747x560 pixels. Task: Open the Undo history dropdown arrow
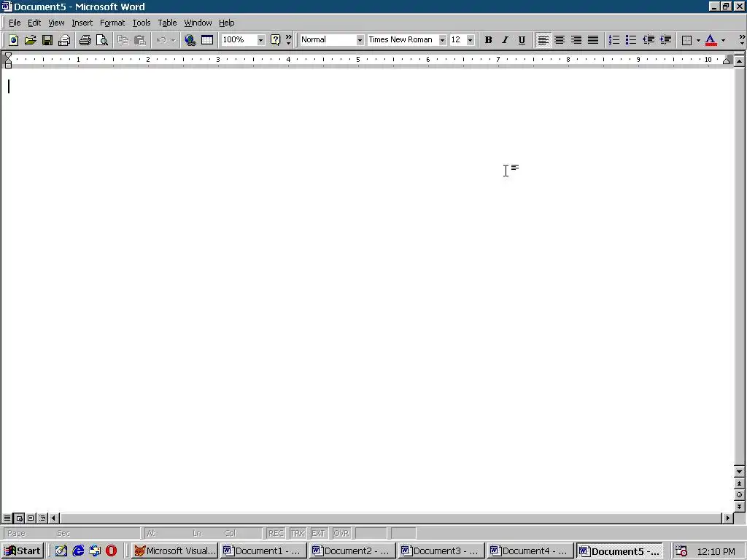[x=174, y=40]
